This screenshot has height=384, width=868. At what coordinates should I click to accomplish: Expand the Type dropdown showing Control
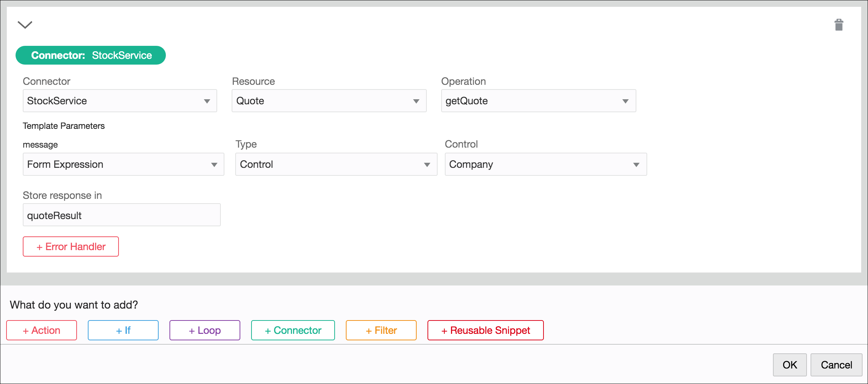tap(336, 164)
